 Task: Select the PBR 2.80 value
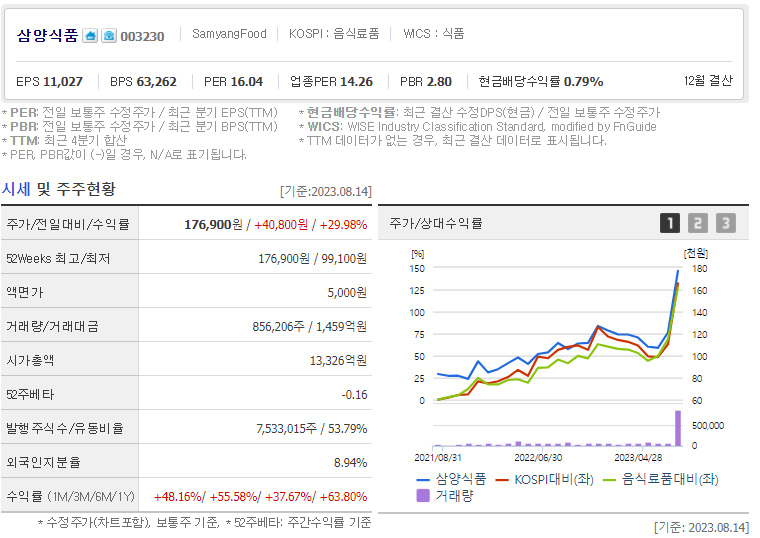click(x=426, y=81)
